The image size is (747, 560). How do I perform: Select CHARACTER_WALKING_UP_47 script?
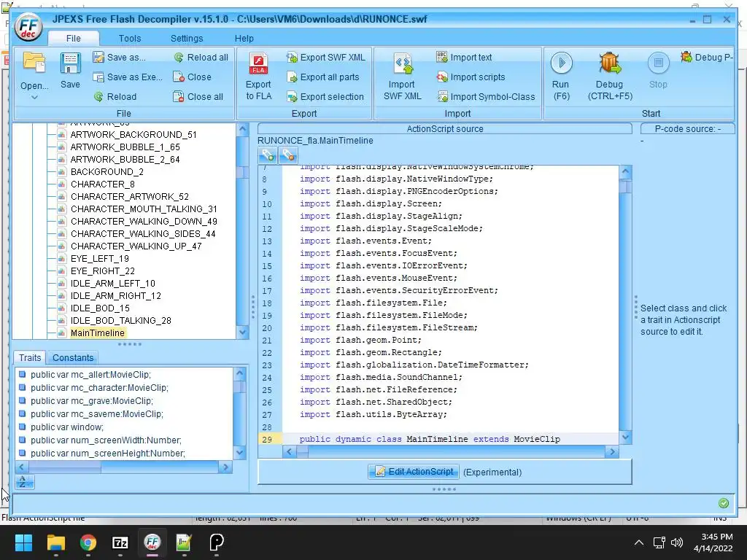coord(136,246)
